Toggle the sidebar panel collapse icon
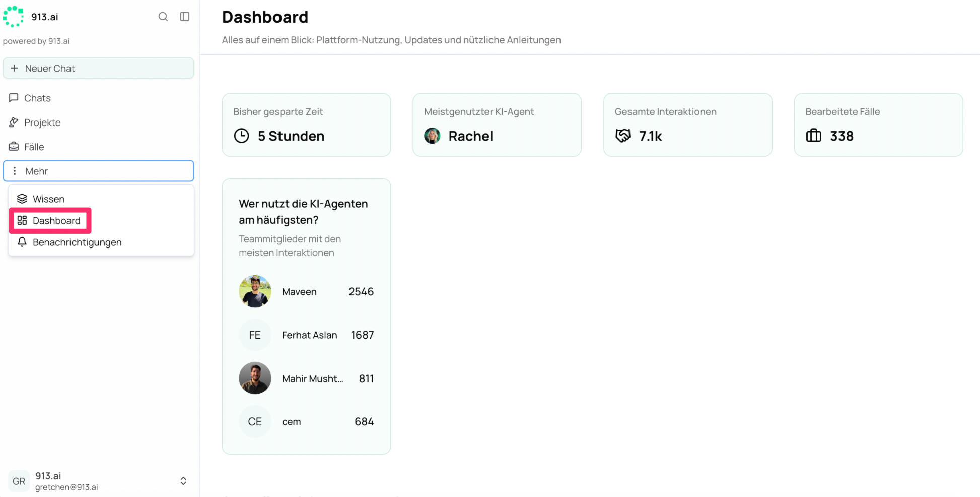The width and height of the screenshot is (980, 497). pos(185,17)
